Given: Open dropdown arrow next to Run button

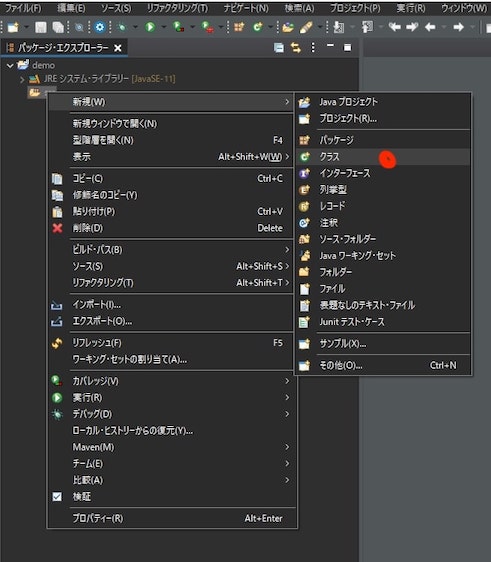Looking at the screenshot, I should pyautogui.click(x=164, y=27).
